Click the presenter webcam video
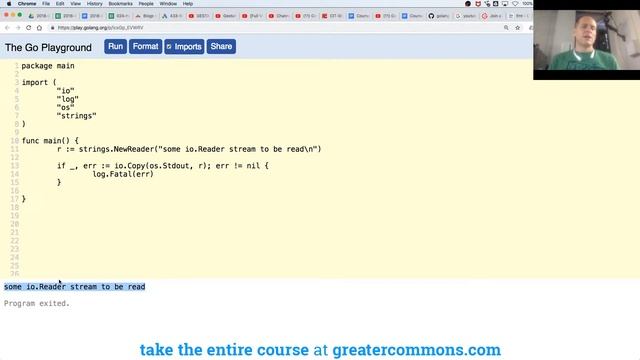Viewport: 640px width, 360px height. tap(587, 40)
